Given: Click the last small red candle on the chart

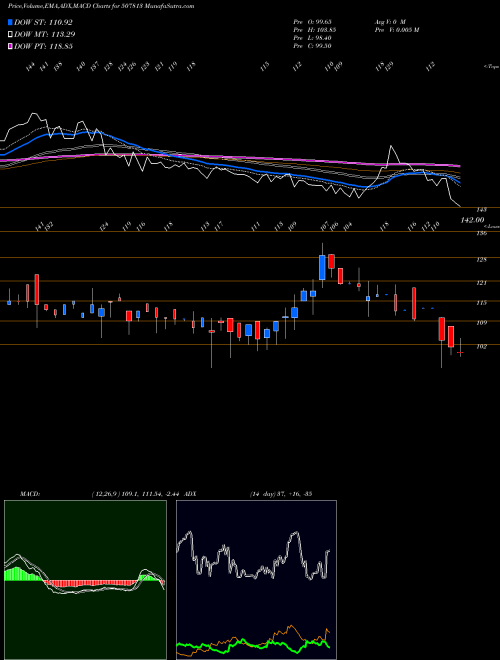Looking at the screenshot, I should click(460, 352).
